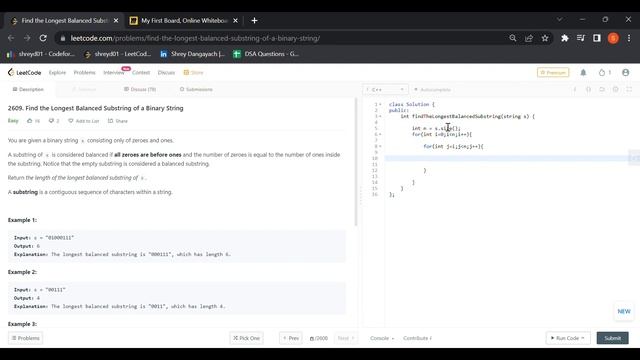Click the curly braces format icon
Viewport: 640px width, 360px height.
coord(588,89)
